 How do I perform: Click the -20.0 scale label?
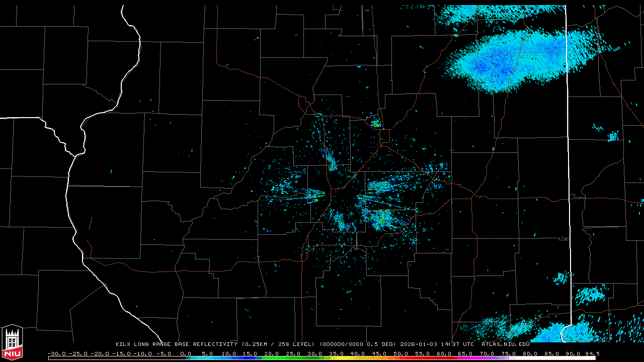tap(101, 353)
